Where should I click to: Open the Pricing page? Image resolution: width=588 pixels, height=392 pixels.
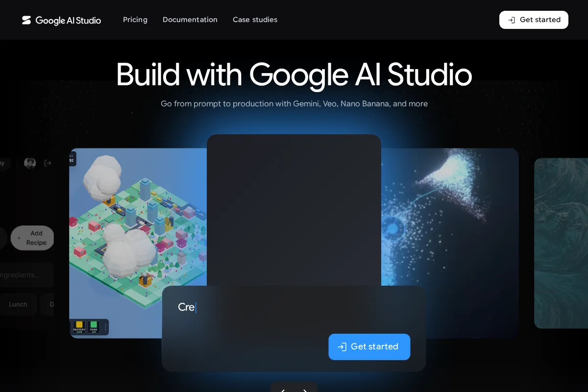point(135,20)
